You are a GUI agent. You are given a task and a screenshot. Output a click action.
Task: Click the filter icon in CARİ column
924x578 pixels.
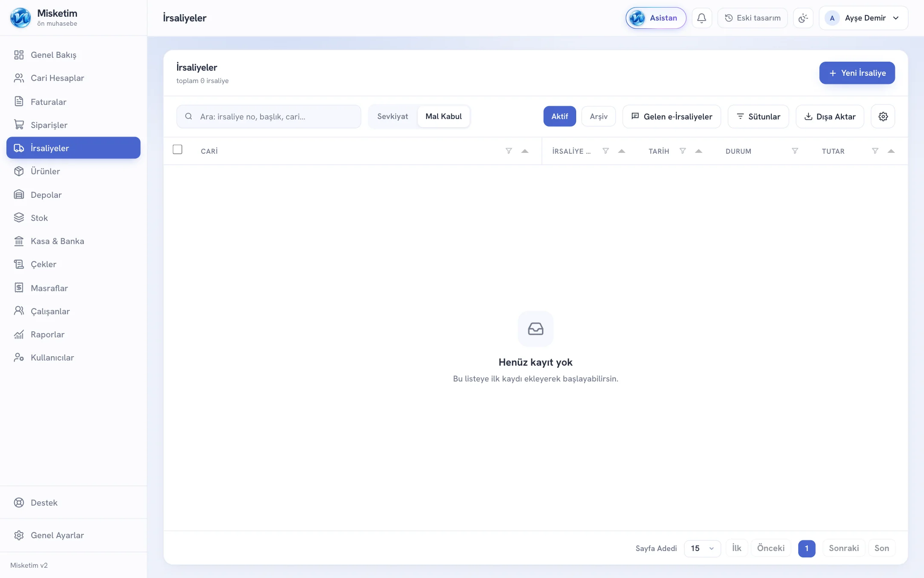(509, 151)
